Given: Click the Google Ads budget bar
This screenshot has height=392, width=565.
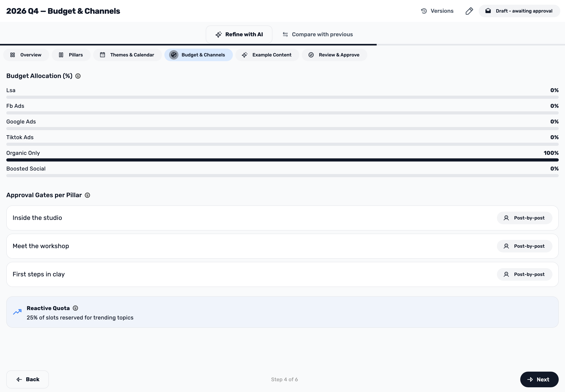Looking at the screenshot, I should click(282, 129).
